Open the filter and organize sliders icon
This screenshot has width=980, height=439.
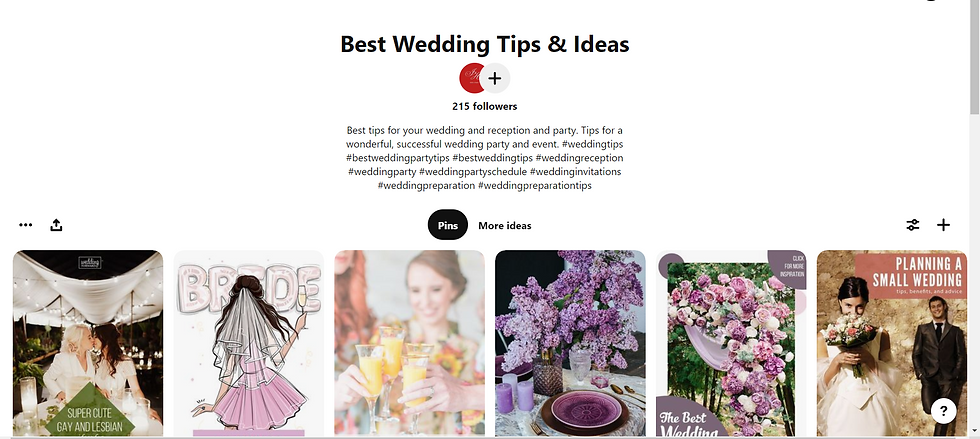(913, 225)
